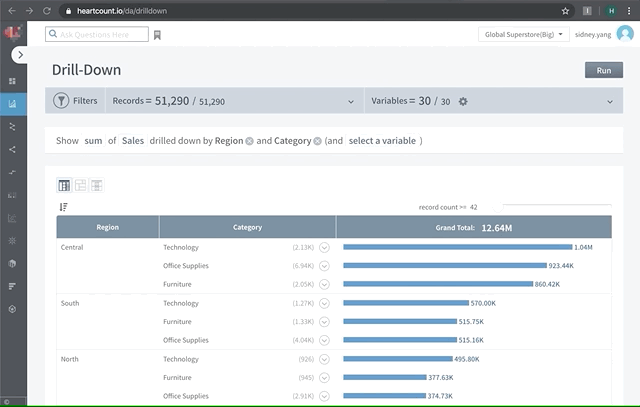The height and width of the screenshot is (407, 640).
Task: Remove the Category drill-down variable
Action: pos(317,141)
